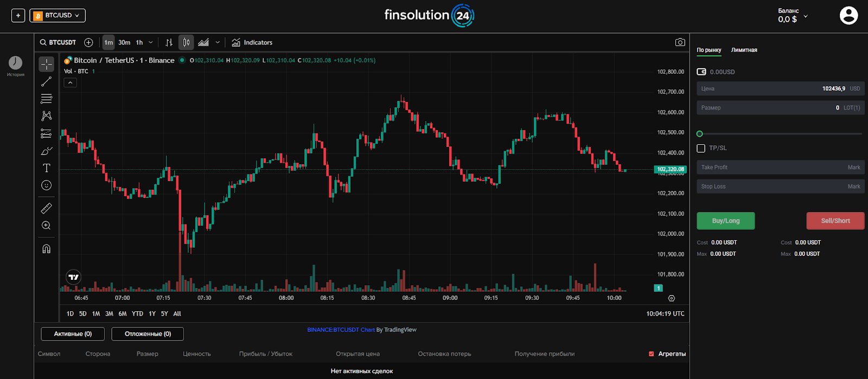Open chart settings gear near time axis
This screenshot has height=379, width=868.
[x=672, y=298]
